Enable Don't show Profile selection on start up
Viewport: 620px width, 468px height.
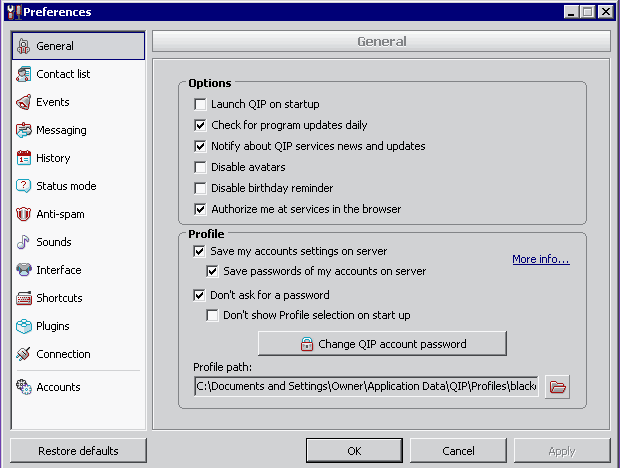212,315
